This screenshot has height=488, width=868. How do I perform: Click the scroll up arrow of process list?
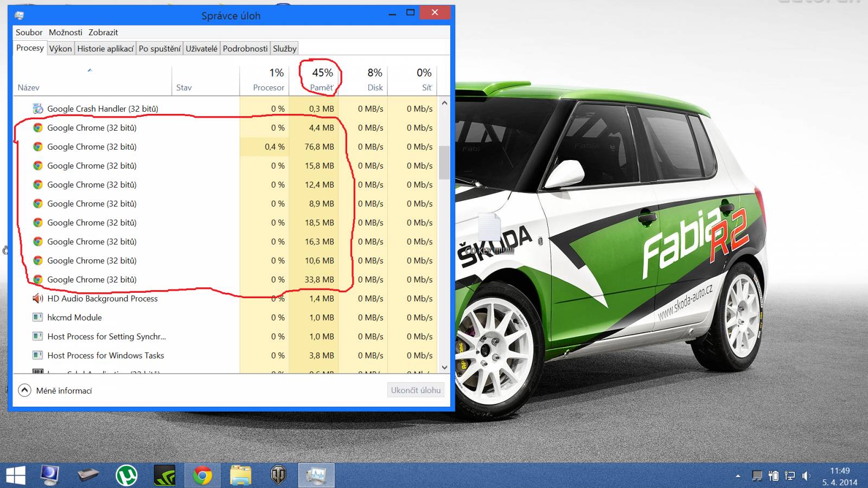point(444,103)
